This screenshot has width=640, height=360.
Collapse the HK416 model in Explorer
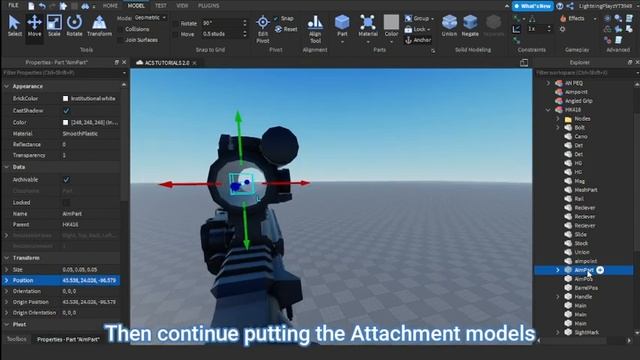click(548, 110)
